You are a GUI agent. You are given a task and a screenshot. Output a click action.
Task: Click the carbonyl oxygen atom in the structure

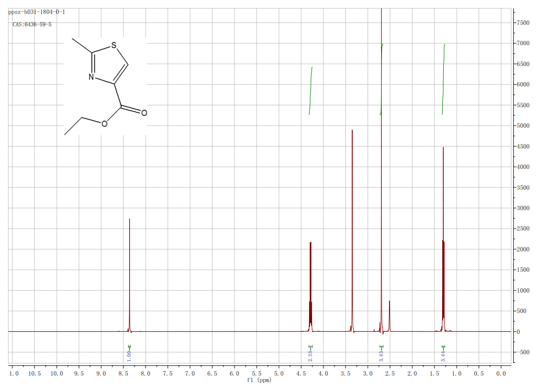click(x=144, y=113)
